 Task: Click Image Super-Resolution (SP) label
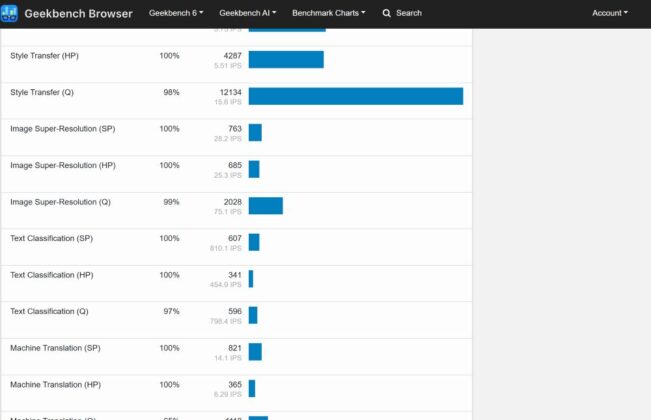[63, 129]
